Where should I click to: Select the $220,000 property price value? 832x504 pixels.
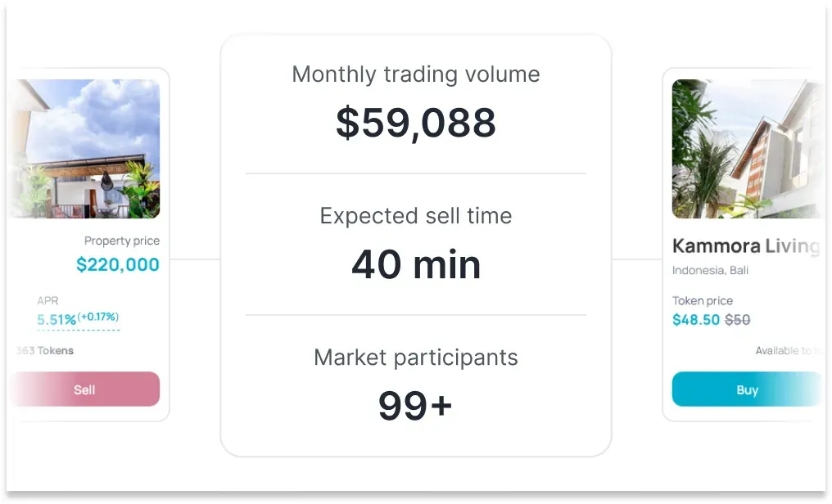pos(118,265)
